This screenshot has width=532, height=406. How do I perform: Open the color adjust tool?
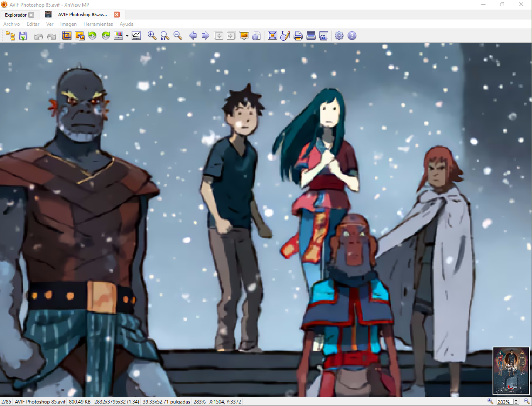(x=118, y=36)
